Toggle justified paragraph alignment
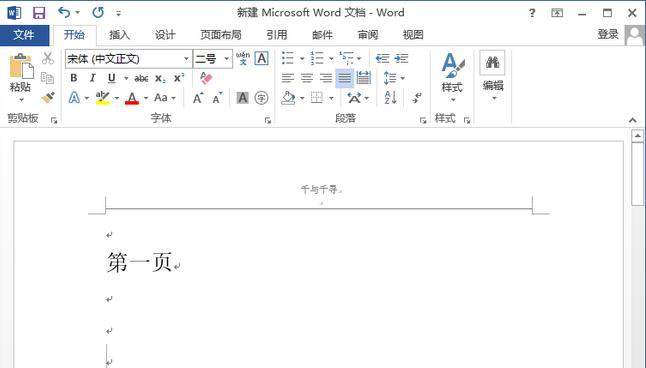 tap(344, 78)
